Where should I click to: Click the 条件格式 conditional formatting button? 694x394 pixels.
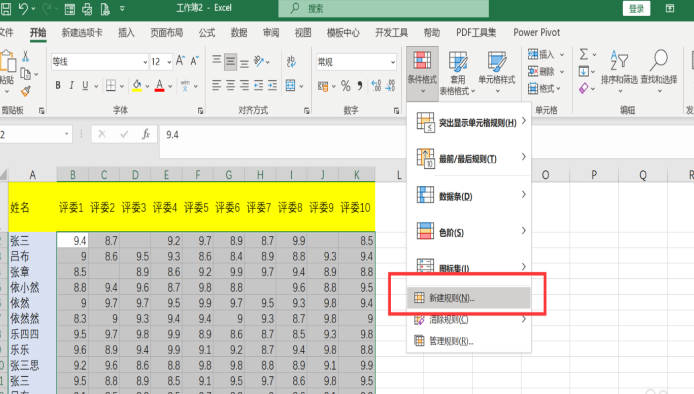pyautogui.click(x=422, y=72)
